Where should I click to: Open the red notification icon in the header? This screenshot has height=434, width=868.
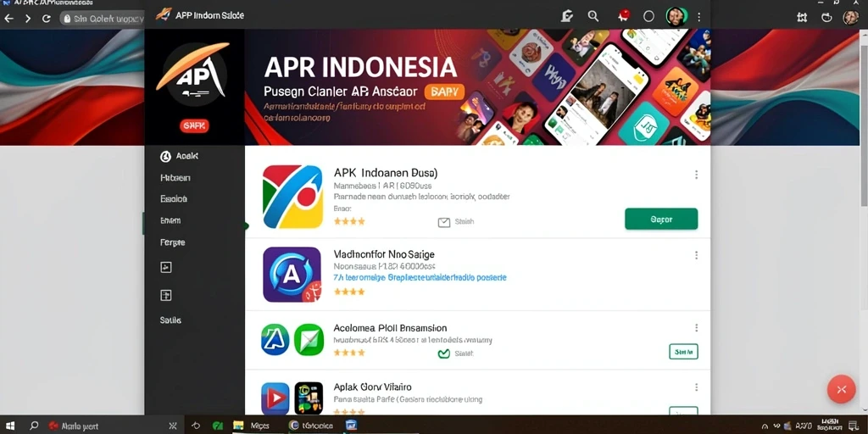click(x=623, y=15)
